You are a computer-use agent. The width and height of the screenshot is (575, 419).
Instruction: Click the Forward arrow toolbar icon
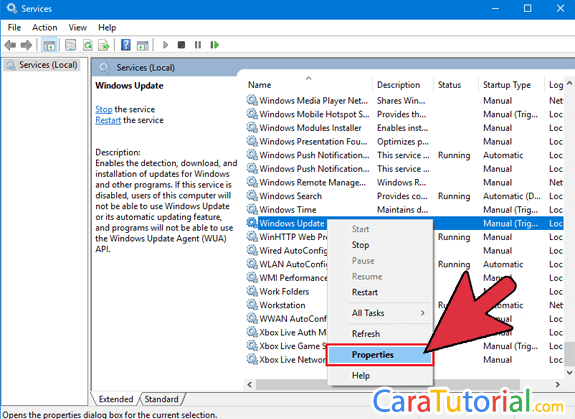click(x=26, y=45)
